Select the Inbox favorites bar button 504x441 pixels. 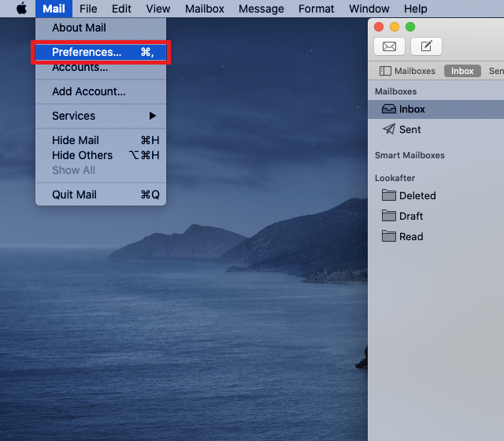(x=462, y=71)
